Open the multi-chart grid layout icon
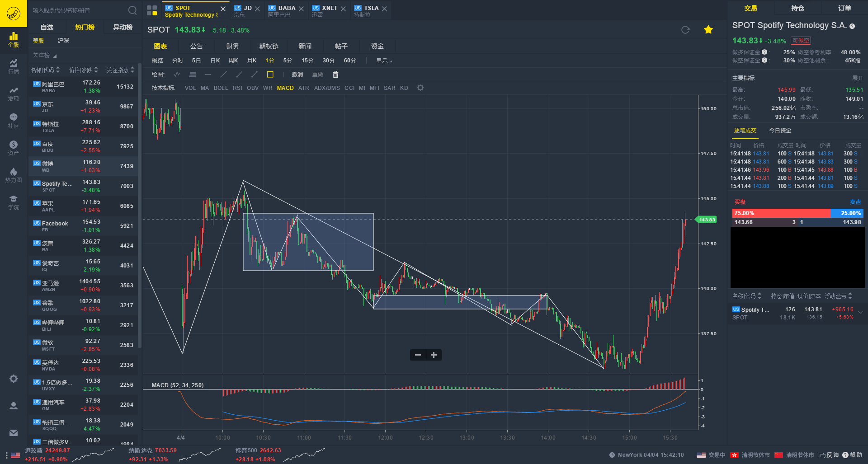This screenshot has height=464, width=868. click(x=152, y=10)
